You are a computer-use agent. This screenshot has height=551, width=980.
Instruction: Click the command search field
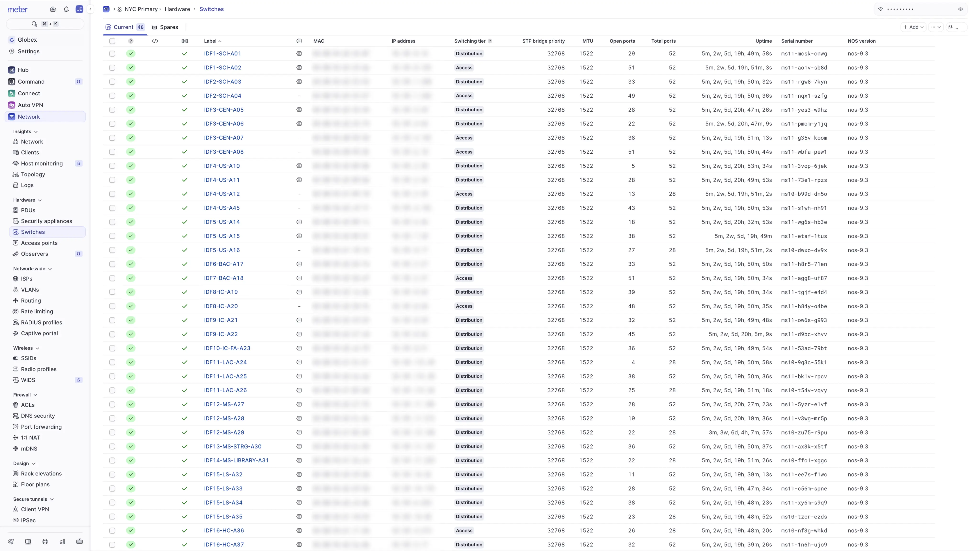45,24
